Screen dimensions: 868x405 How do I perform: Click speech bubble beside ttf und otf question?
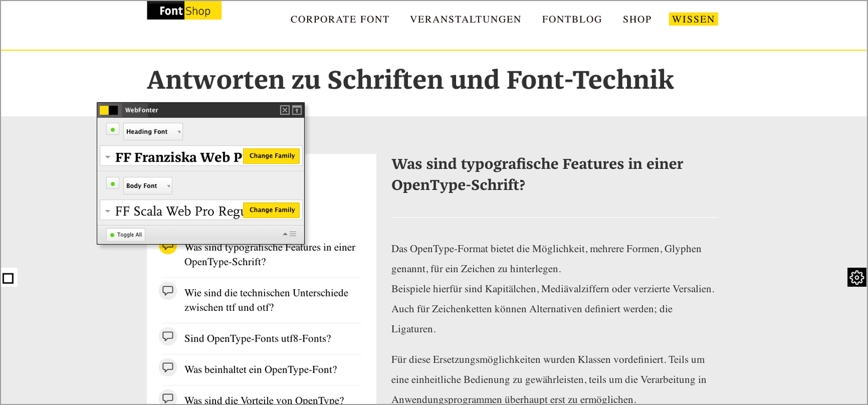[168, 291]
